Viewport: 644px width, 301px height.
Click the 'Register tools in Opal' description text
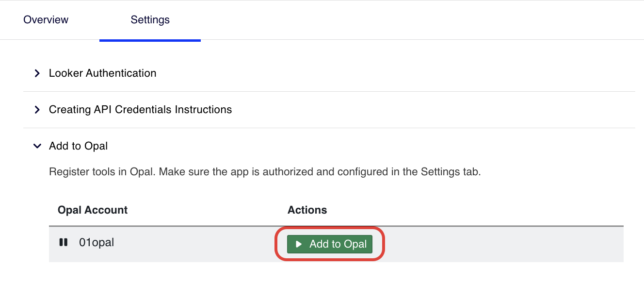(265, 172)
